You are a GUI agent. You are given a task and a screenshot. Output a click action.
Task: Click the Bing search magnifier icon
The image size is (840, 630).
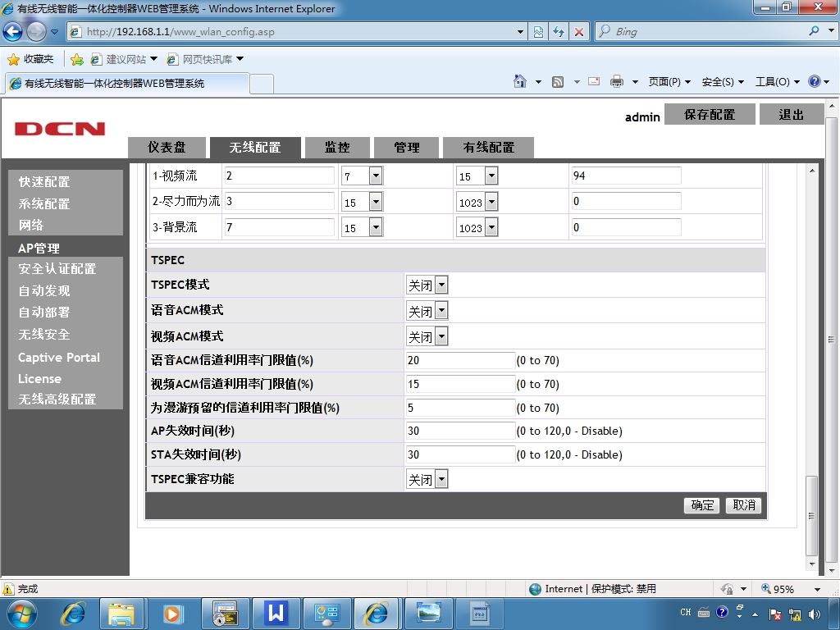coord(815,31)
